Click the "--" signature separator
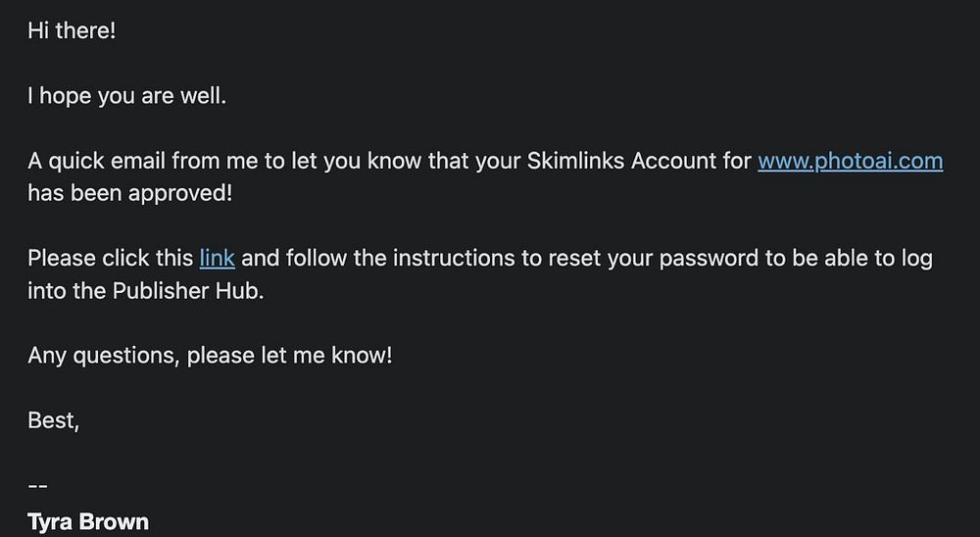The height and width of the screenshot is (537, 980). tap(38, 485)
